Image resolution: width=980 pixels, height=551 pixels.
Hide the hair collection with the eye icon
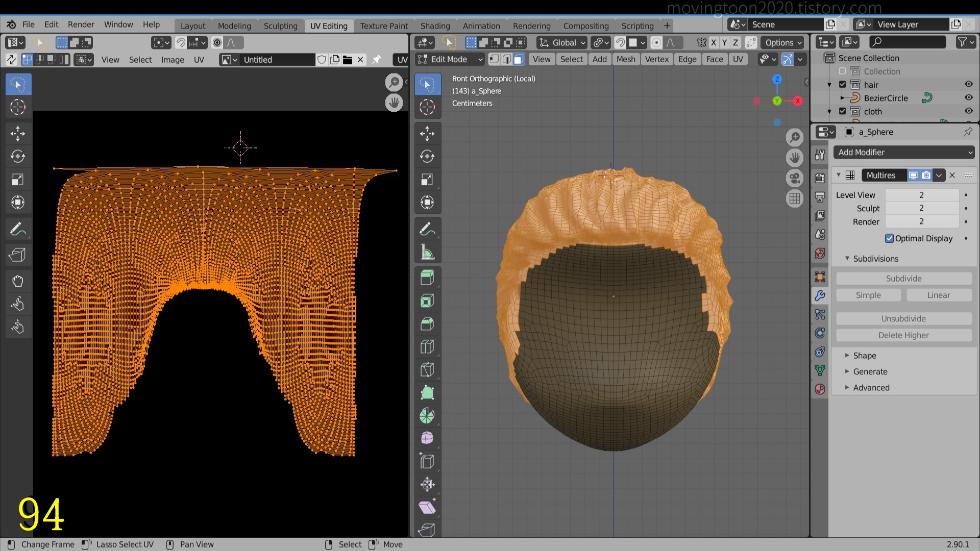pos(968,85)
